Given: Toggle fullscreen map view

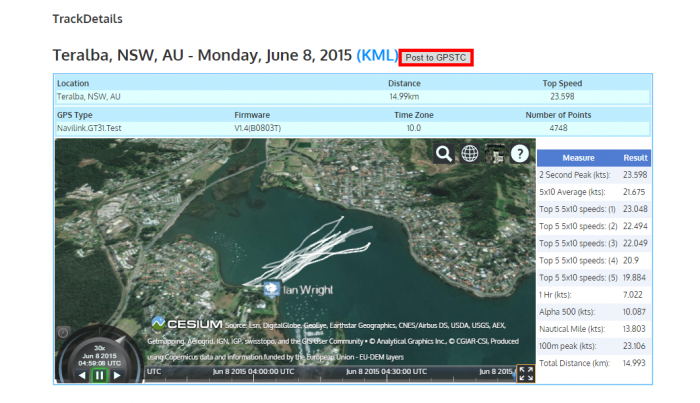Looking at the screenshot, I should 525,373.
